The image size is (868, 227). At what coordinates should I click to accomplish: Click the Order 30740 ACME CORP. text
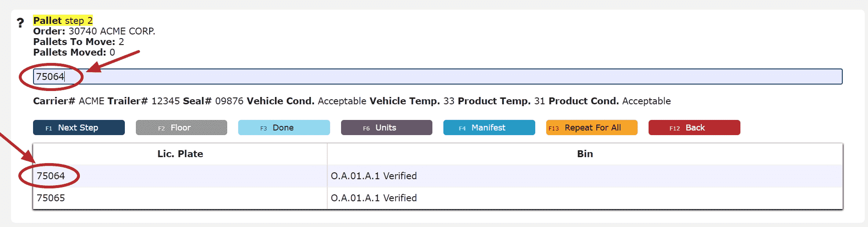[94, 31]
